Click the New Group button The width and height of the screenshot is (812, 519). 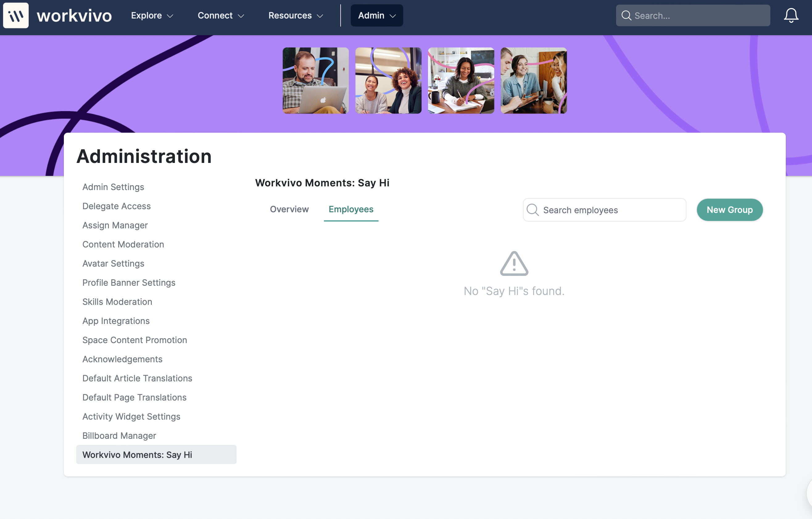(729, 210)
